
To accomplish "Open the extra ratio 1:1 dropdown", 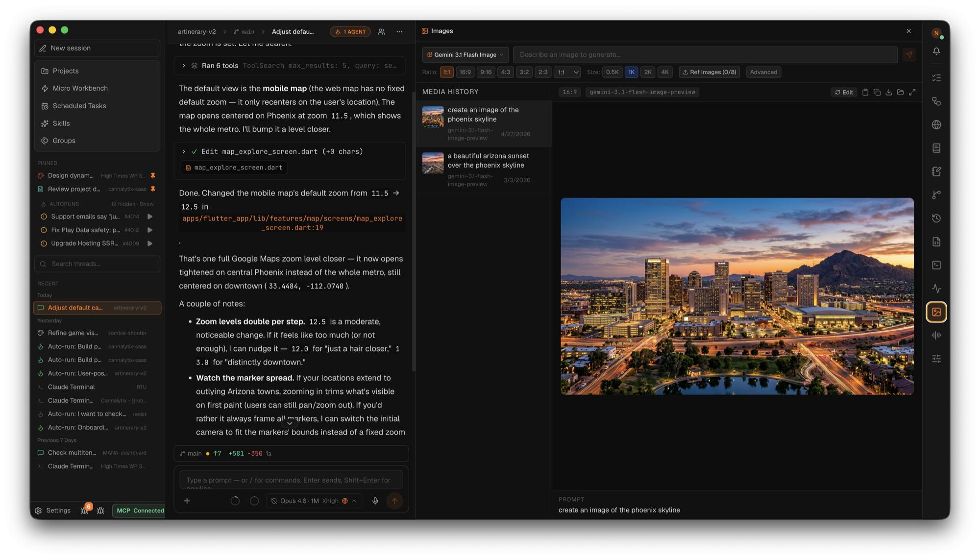I will coord(567,72).
